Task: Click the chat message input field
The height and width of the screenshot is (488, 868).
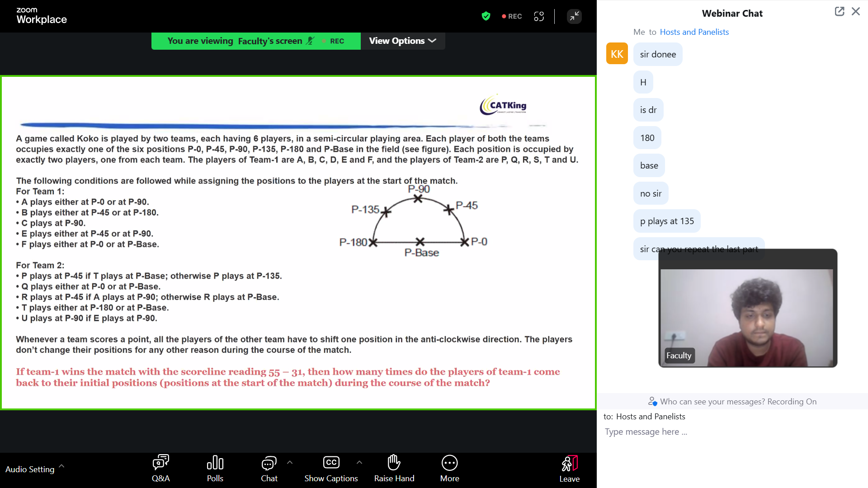Action: tap(732, 432)
